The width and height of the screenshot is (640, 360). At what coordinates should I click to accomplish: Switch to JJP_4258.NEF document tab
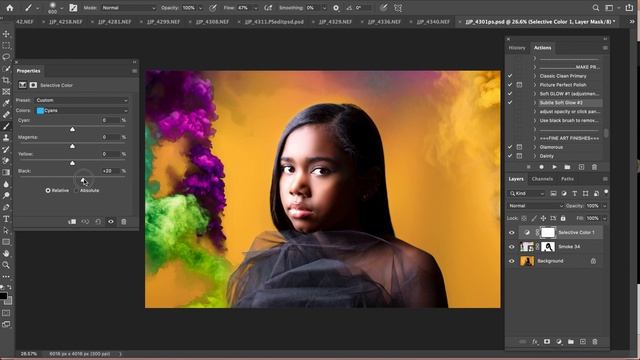(66, 22)
